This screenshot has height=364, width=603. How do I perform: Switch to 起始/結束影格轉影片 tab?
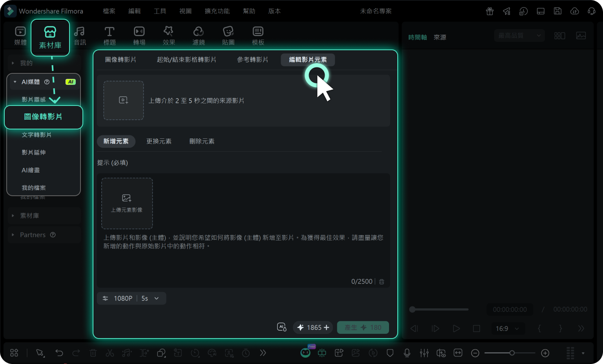186,60
